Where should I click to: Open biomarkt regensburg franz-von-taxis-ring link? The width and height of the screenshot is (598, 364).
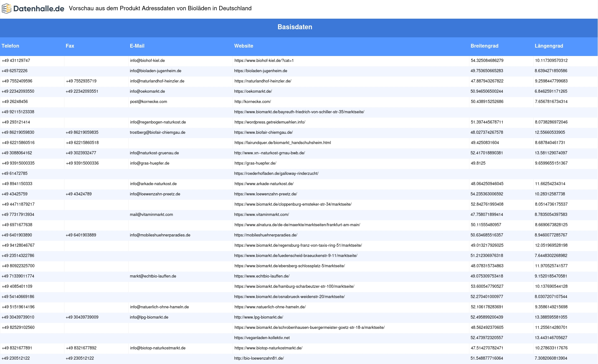298,245
